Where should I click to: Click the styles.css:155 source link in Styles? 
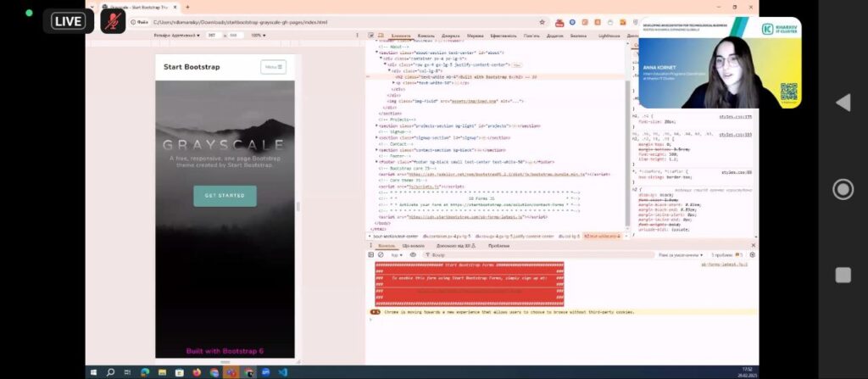(x=735, y=118)
